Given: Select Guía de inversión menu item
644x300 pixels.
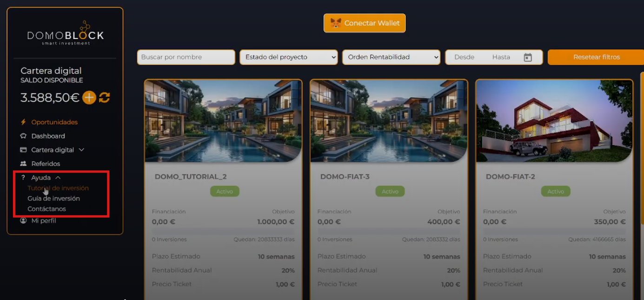Looking at the screenshot, I should (54, 199).
